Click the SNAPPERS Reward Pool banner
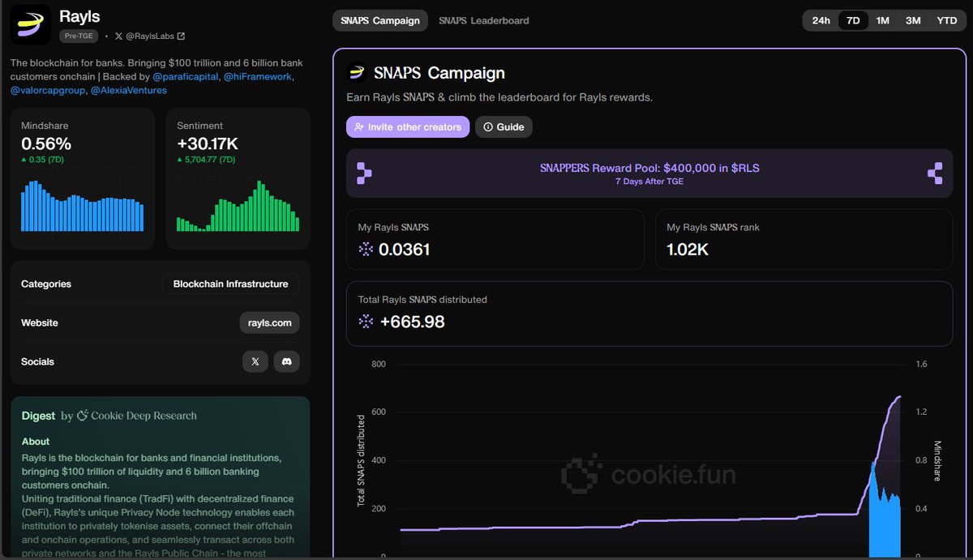Viewport: 973px width, 560px height. click(x=649, y=173)
